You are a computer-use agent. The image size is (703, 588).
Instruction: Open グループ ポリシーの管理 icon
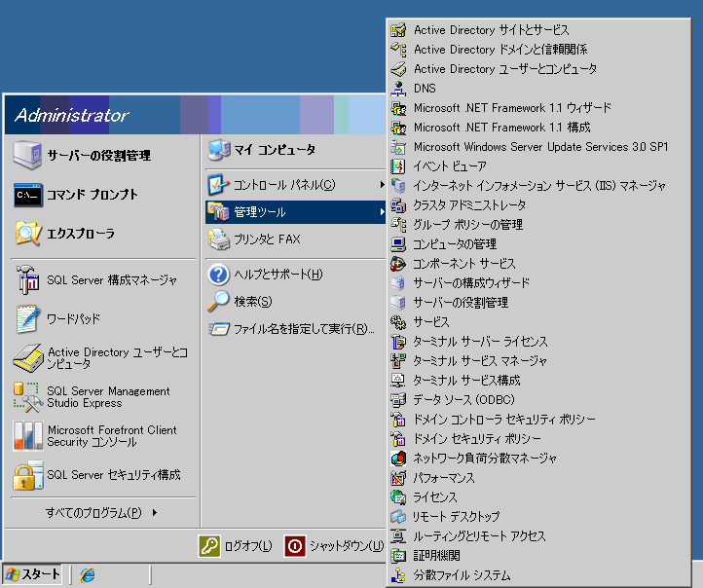pyautogui.click(x=398, y=225)
